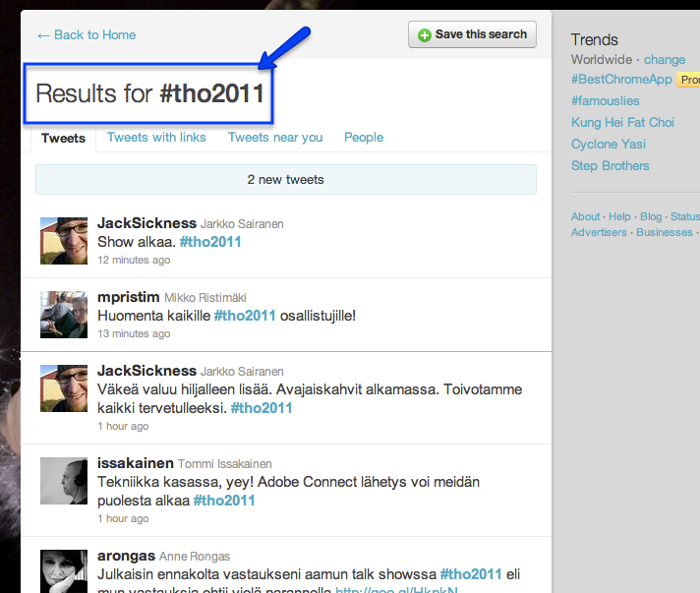700x593 pixels.
Task: Open the Advertisers footer link
Action: [599, 232]
